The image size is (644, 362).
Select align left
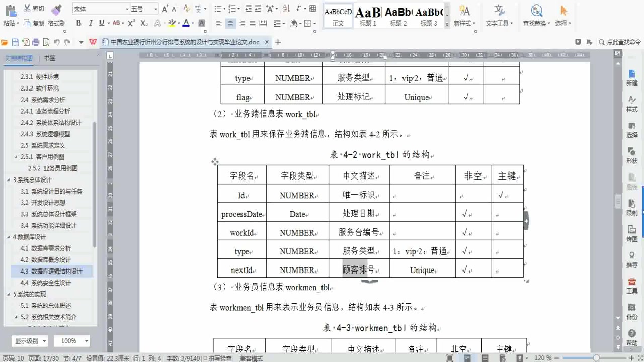click(x=219, y=23)
